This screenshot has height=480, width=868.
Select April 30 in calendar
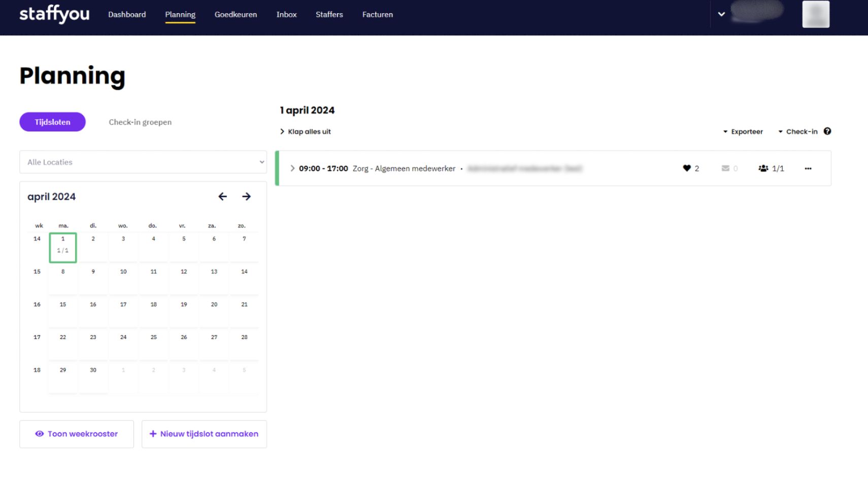93,379
